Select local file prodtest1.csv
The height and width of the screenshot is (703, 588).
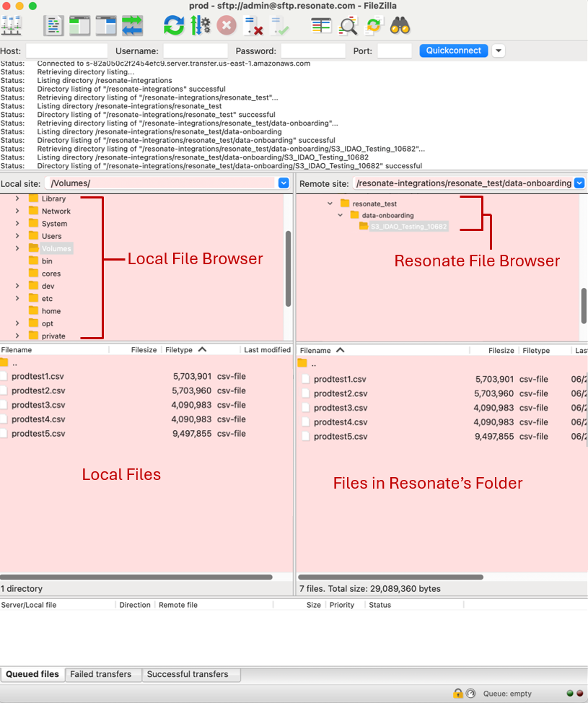38,376
